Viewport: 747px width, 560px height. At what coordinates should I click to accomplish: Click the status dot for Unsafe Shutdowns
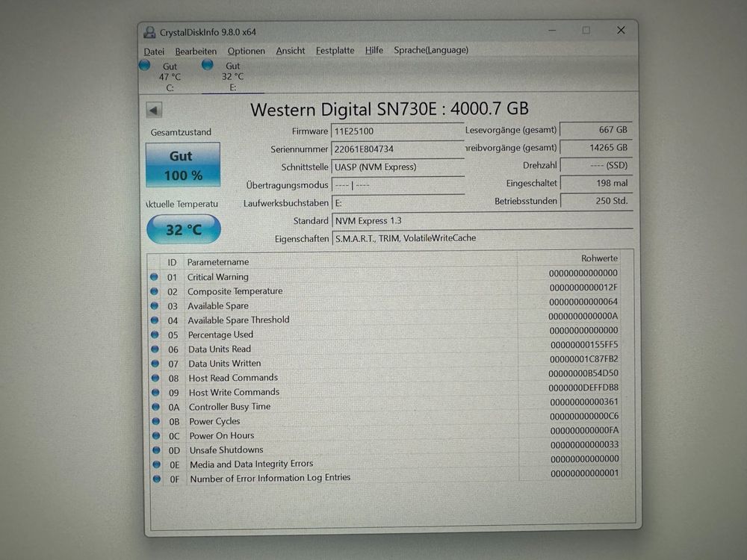pos(156,449)
